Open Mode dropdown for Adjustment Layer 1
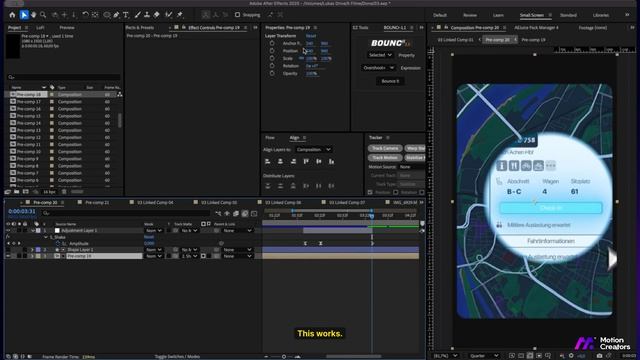Image resolution: width=640 pixels, height=360 pixels. [155, 231]
